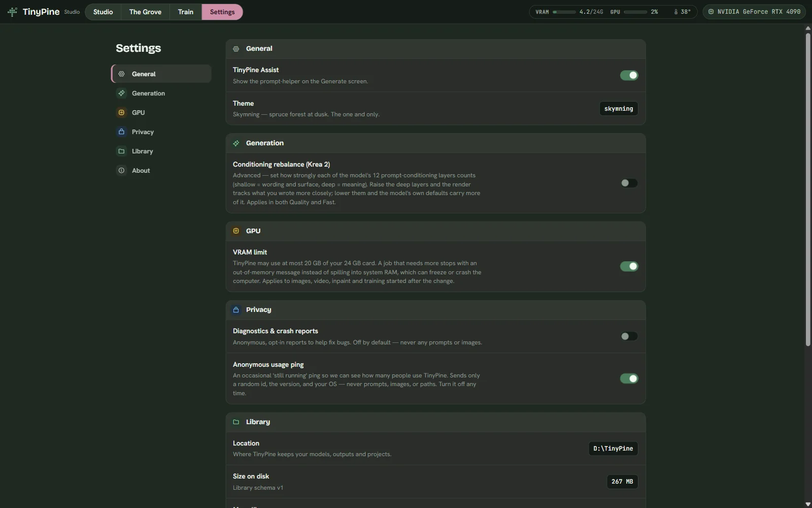The height and width of the screenshot is (508, 812).
Task: Open the Privacy entry in the sidebar
Action: point(161,132)
